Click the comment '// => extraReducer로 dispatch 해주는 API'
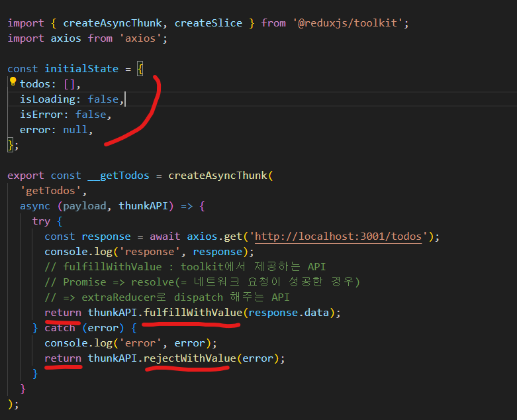The image size is (517, 420). tap(167, 297)
